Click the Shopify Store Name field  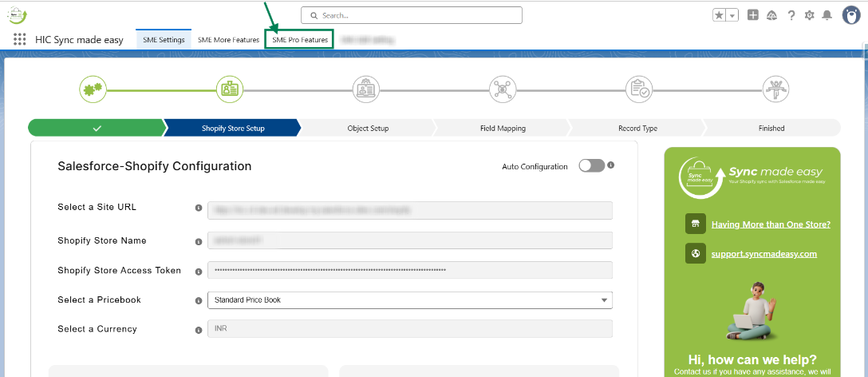pos(410,240)
